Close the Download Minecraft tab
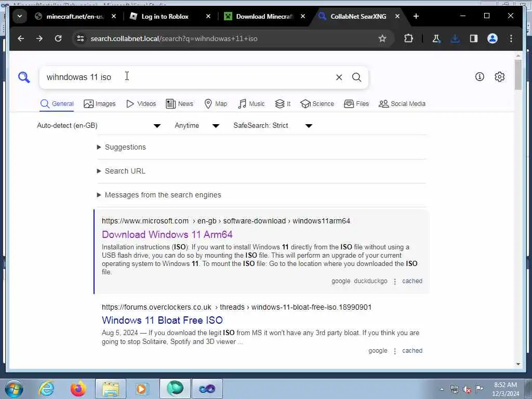Screen dimensions: 532x399 point(303,16)
